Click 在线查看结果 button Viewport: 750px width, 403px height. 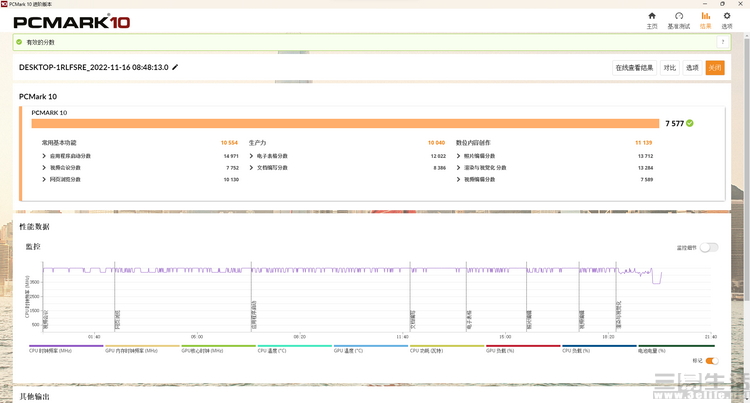click(x=634, y=67)
